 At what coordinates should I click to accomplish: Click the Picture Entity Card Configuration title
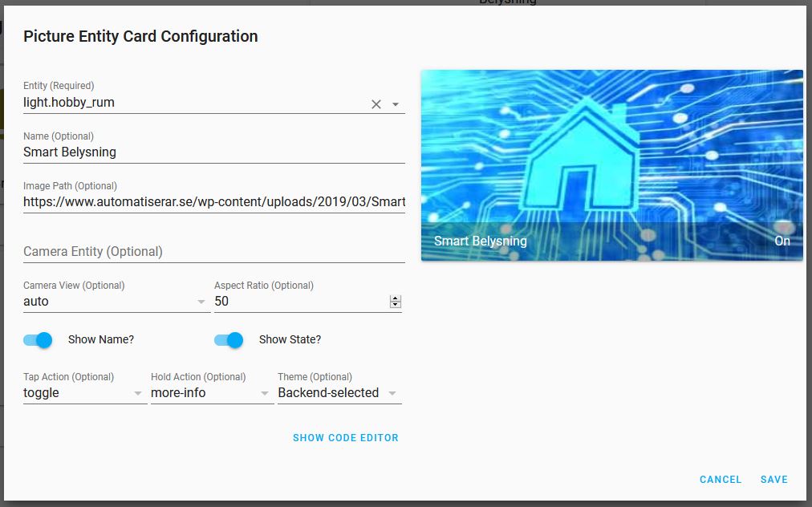pyautogui.click(x=140, y=36)
